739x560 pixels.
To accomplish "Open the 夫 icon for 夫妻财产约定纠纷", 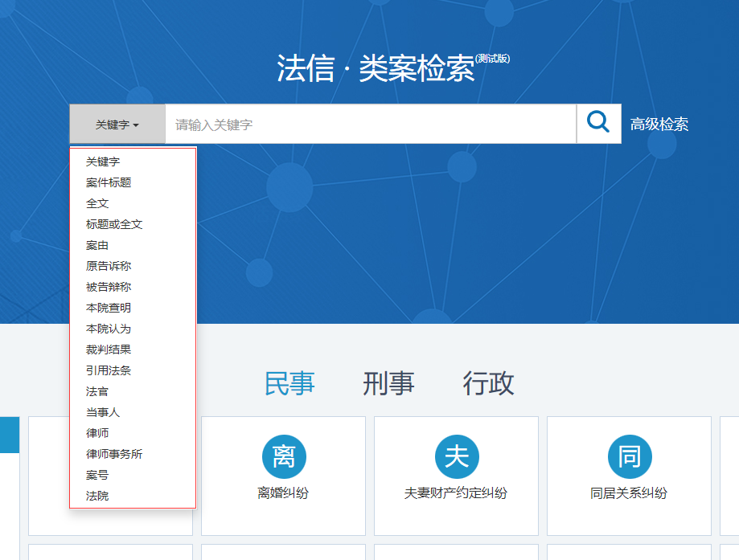I will tap(457, 456).
